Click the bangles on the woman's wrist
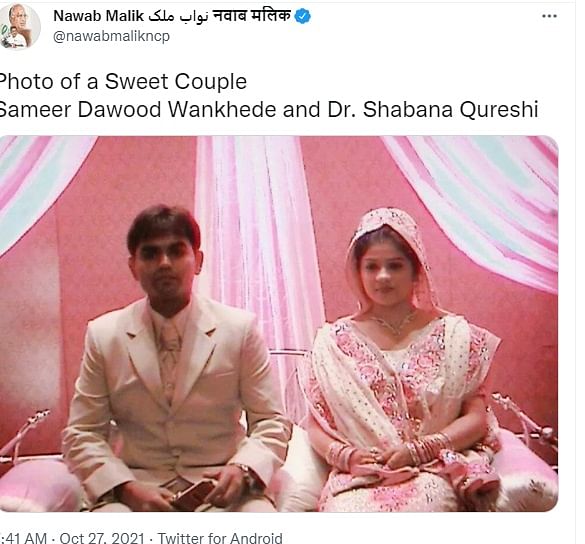The image size is (585, 544). pos(429,448)
